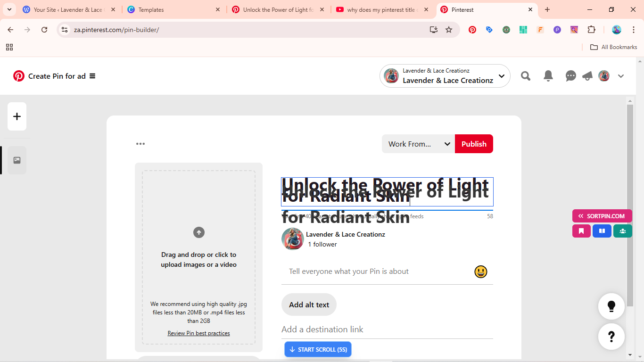Screen dimensions: 644x362
Task: Open the profile avatar in the Pinterest header
Action: coord(604,76)
